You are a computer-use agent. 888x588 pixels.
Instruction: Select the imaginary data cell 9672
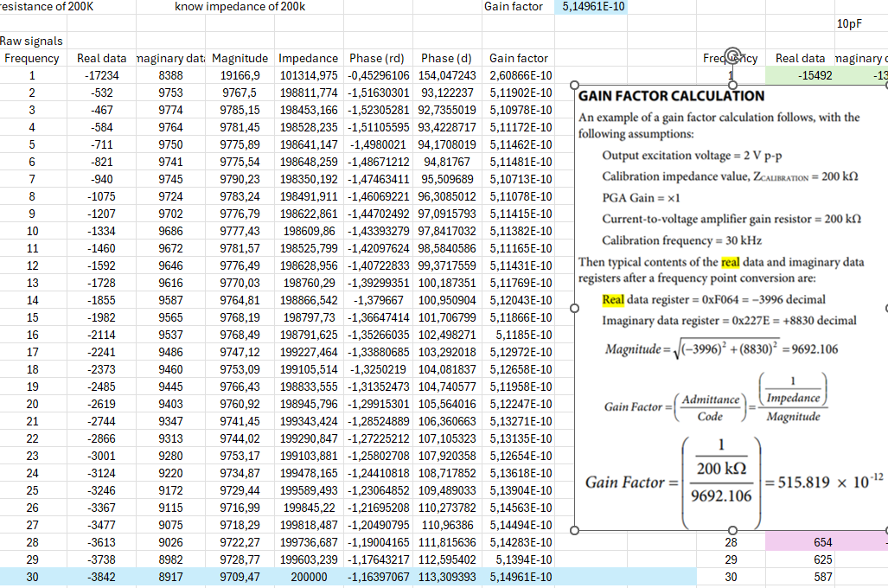click(170, 248)
